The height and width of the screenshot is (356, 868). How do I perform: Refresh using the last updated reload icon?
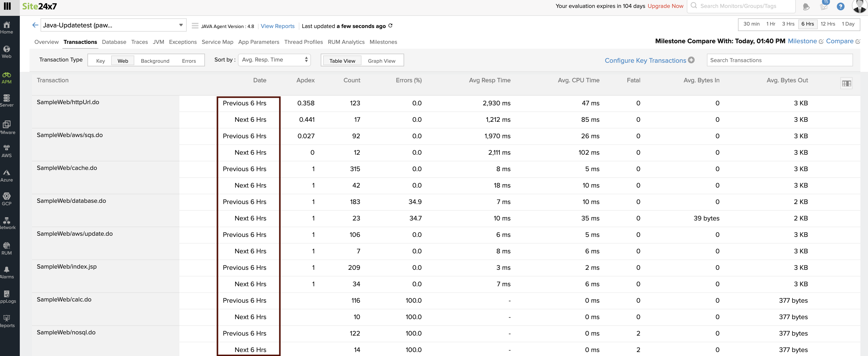(x=390, y=26)
